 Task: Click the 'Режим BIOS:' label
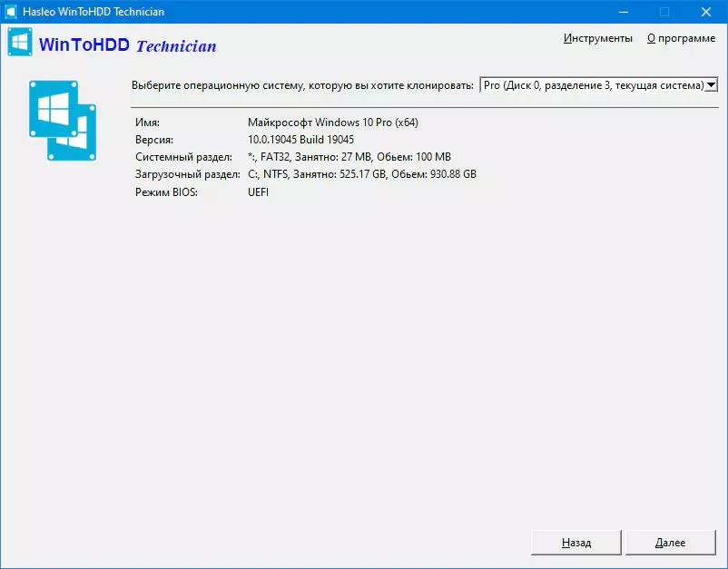pyautogui.click(x=166, y=192)
